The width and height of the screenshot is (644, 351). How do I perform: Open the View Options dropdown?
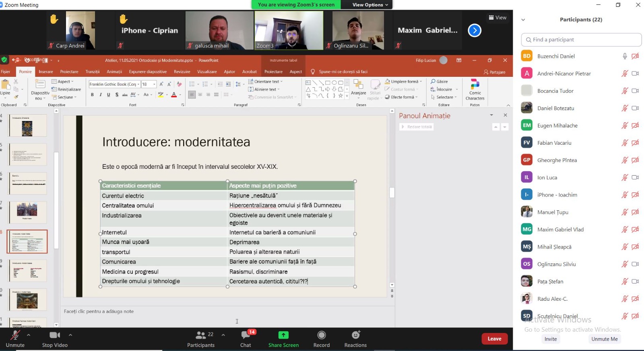point(370,5)
